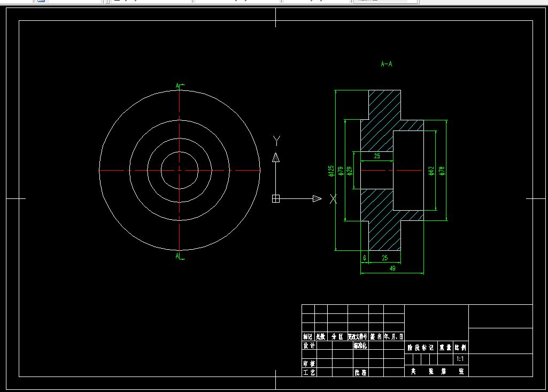Image resolution: width=548 pixels, height=392 pixels.
Task: Click the 分区 title block cell
Action: (337, 336)
